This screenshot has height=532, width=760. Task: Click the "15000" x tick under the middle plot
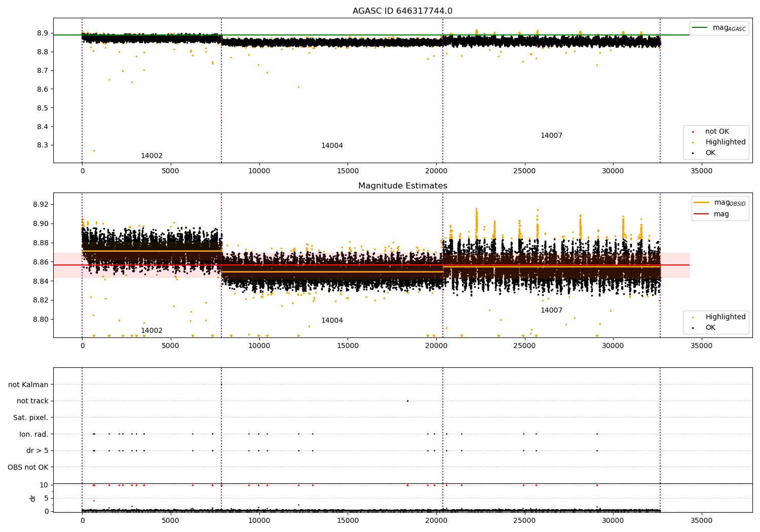point(348,346)
